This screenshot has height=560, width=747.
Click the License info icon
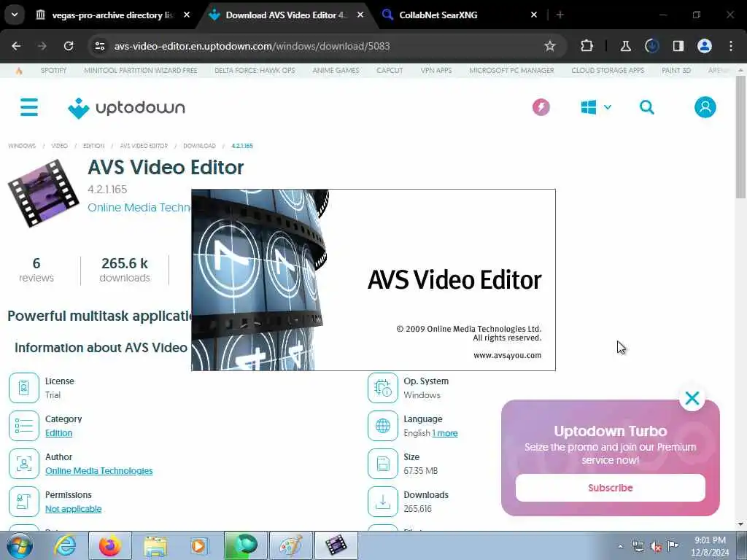pyautogui.click(x=24, y=388)
